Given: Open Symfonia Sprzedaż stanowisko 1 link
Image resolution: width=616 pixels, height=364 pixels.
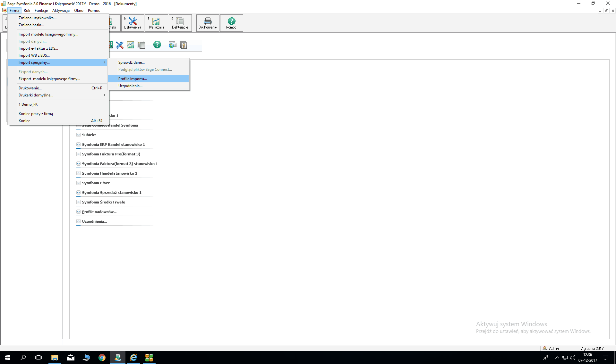Looking at the screenshot, I should point(112,193).
